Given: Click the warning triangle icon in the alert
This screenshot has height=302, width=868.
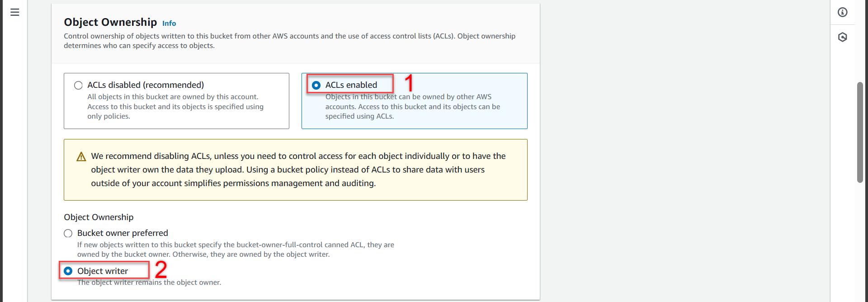Looking at the screenshot, I should [x=81, y=157].
